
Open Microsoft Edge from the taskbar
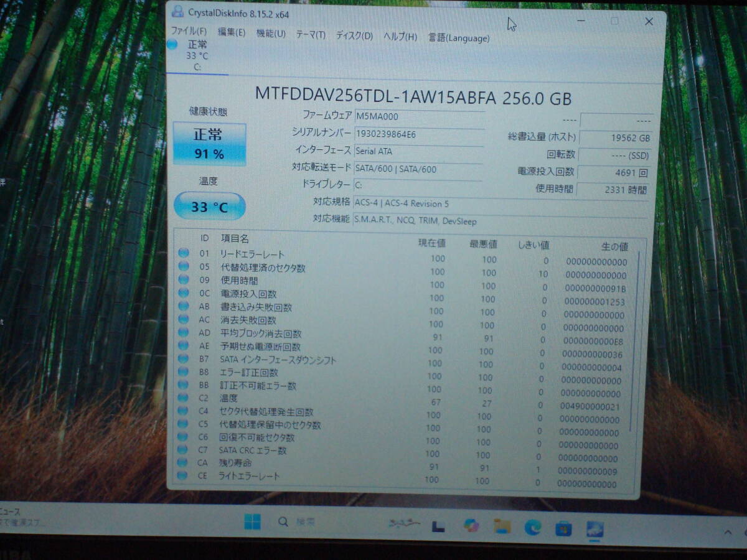tap(533, 527)
